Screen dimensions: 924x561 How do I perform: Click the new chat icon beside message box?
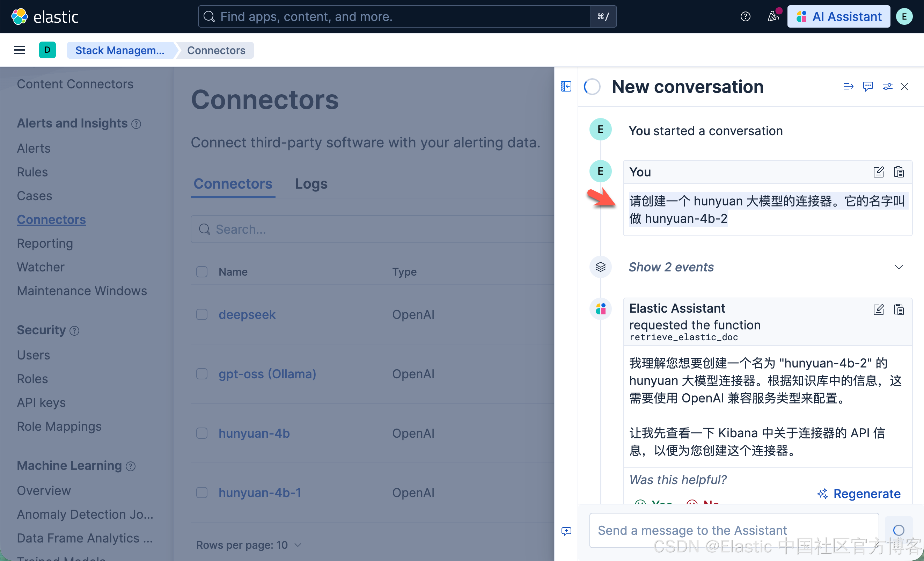[566, 531]
